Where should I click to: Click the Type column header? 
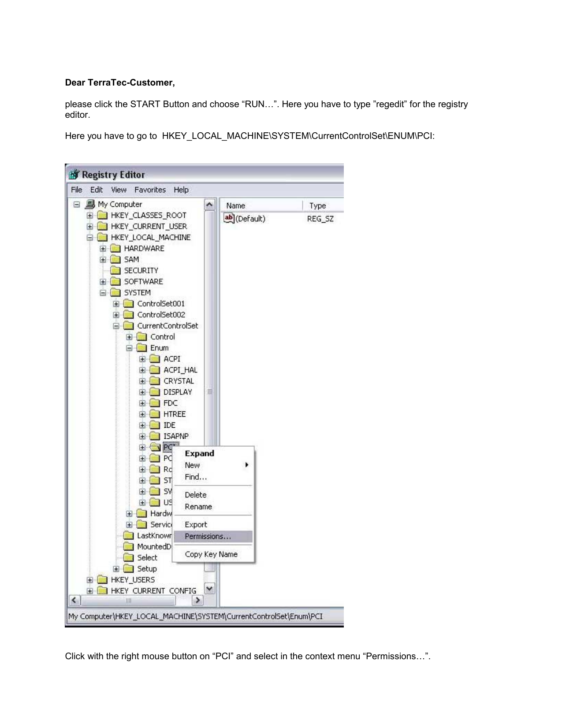coord(324,205)
